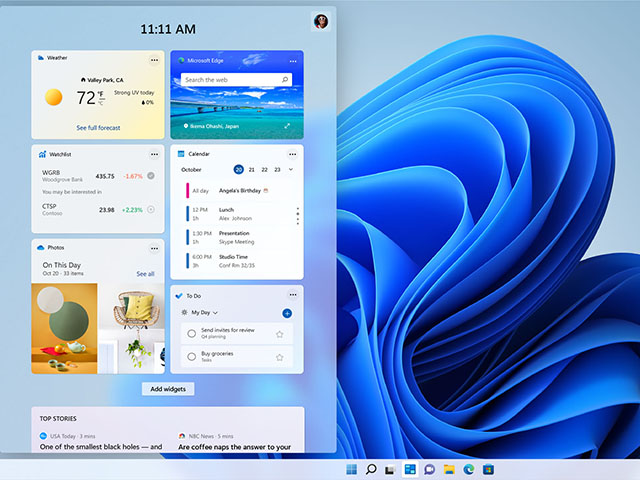Star the Buy groceries task
Screen dimensions: 640x480
(x=280, y=357)
